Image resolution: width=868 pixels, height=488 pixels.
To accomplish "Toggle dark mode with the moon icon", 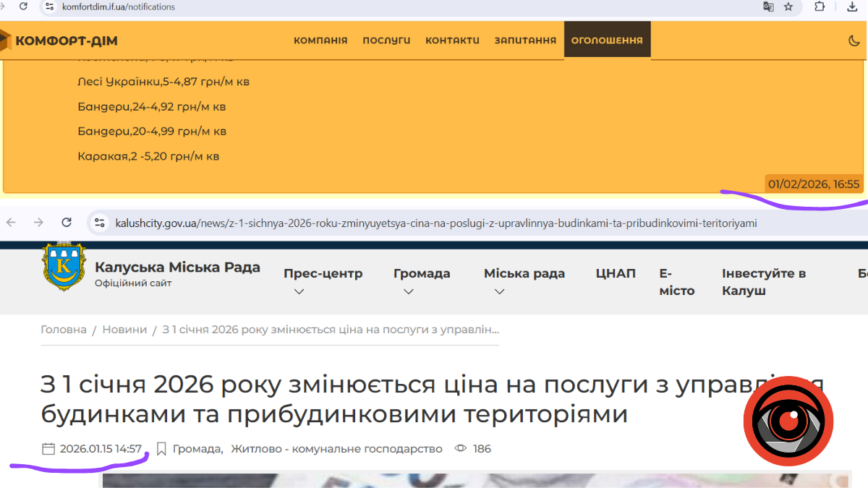I will 854,40.
